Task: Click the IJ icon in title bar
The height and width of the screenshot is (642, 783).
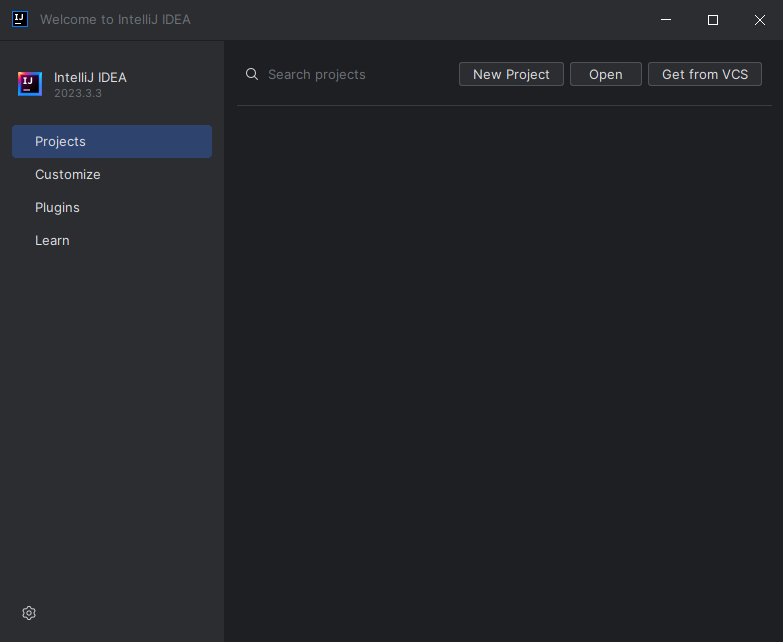Action: (x=20, y=19)
